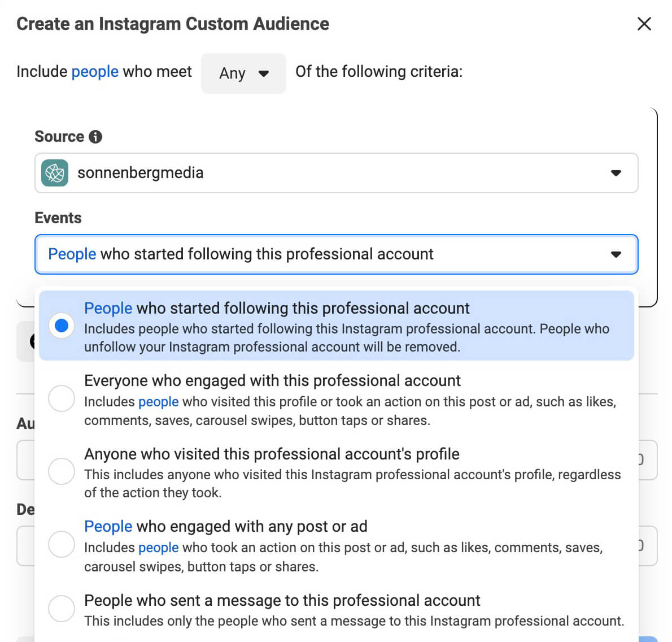
Task: Open the "Any" criteria dropdown
Action: click(x=243, y=73)
